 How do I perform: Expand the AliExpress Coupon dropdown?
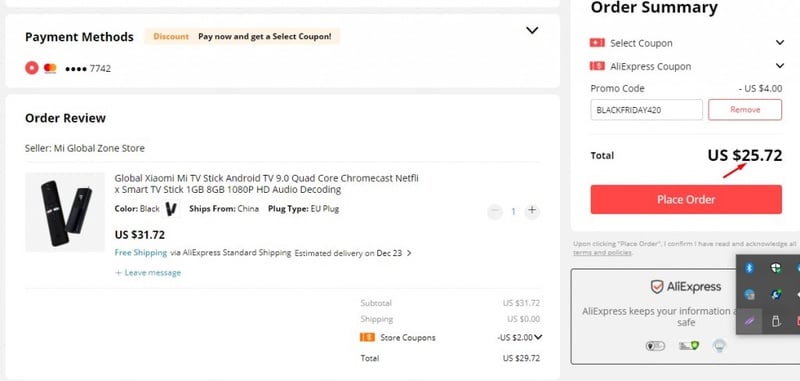(780, 66)
